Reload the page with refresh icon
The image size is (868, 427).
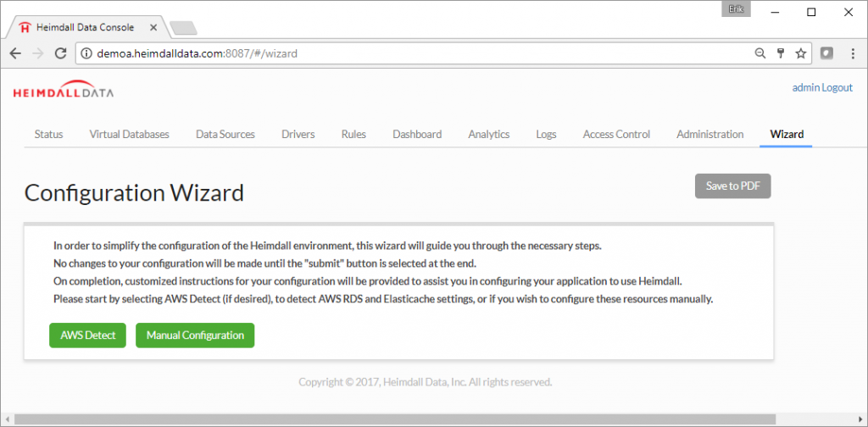pyautogui.click(x=61, y=53)
